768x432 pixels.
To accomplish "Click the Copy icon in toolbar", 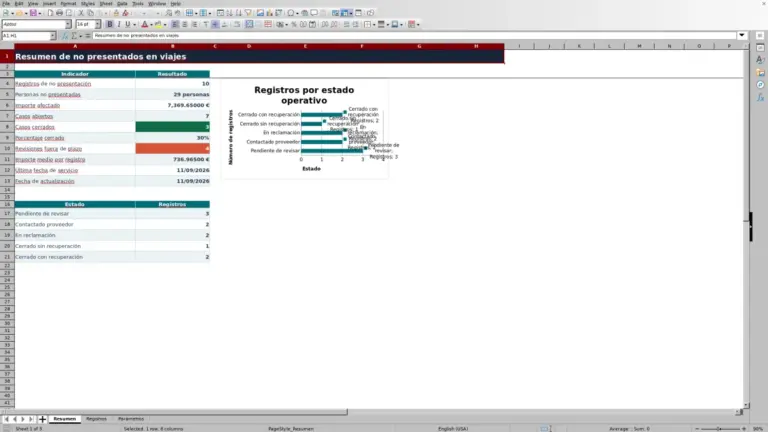I will pos(91,13).
